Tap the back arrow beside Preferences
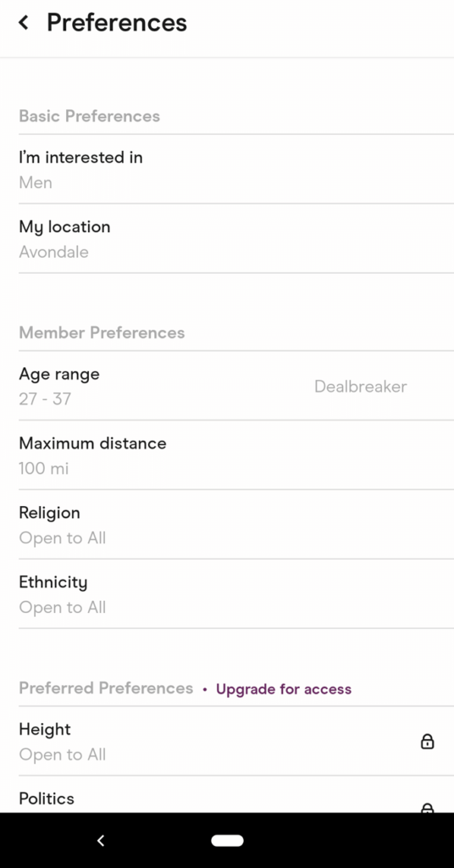The width and height of the screenshot is (454, 868). tap(23, 23)
